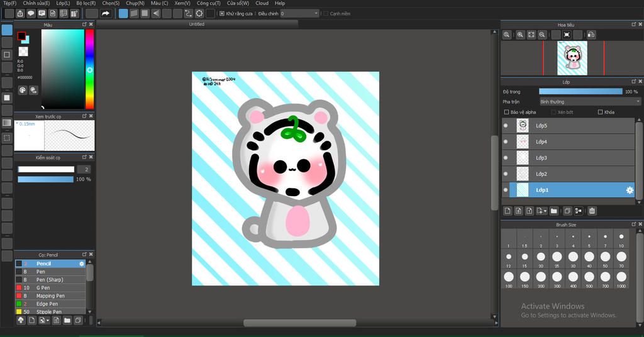Viewport: 644px width, 337px height.
Task: Open settings gear for layer Lớp1
Action: (629, 190)
